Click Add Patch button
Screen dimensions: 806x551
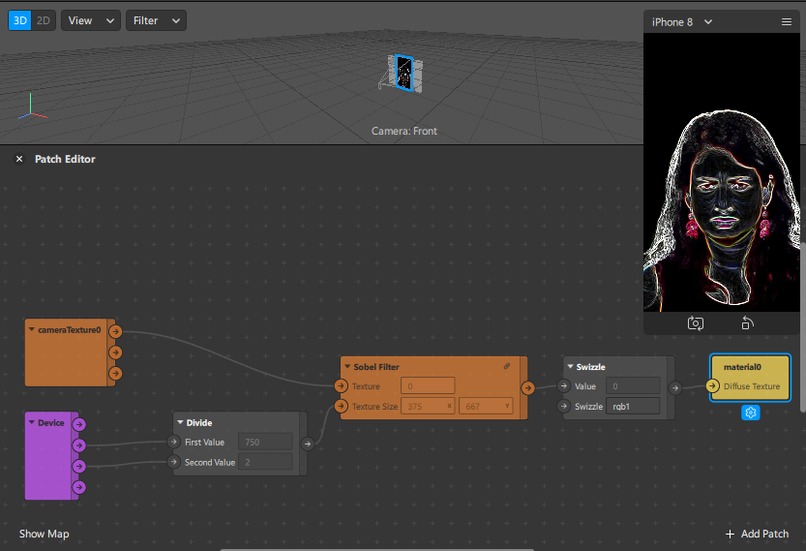[x=757, y=534]
